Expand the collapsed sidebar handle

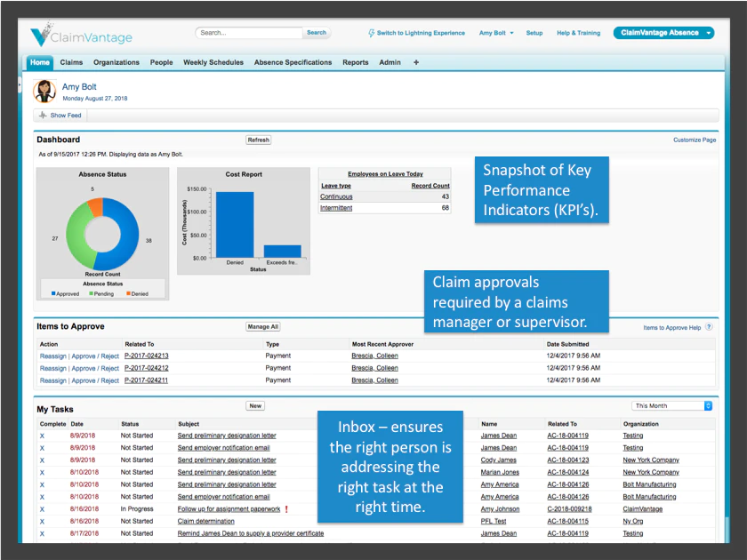click(20, 85)
